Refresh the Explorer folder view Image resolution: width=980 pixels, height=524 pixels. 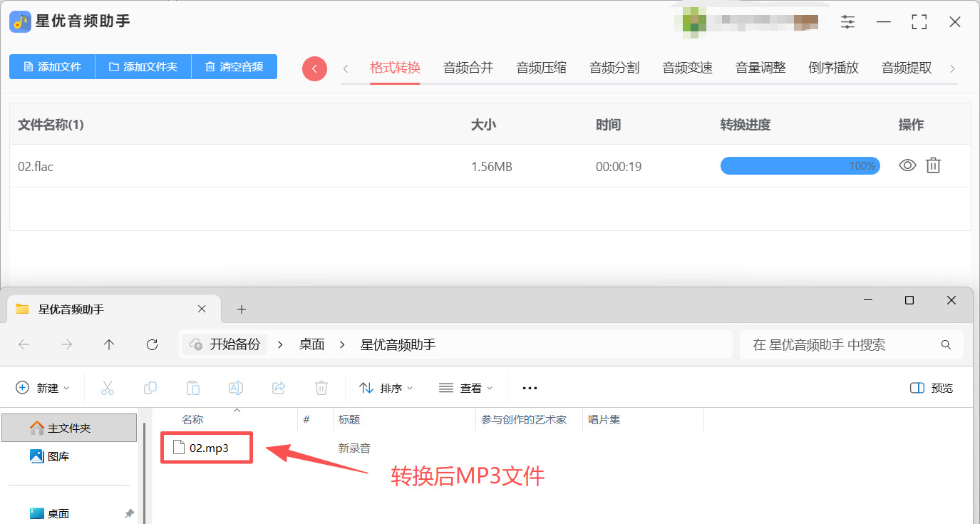[x=152, y=344]
